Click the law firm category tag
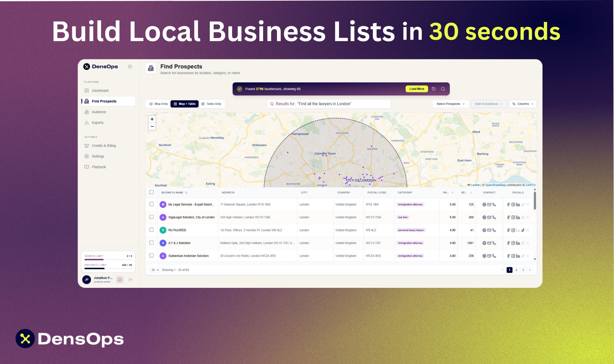This screenshot has height=364, width=614. 403,217
